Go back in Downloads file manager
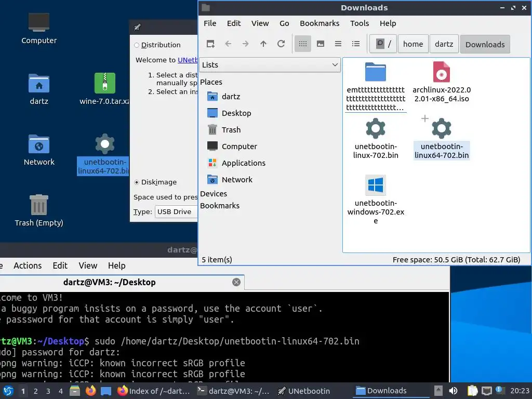This screenshot has height=399, width=532. pos(229,44)
